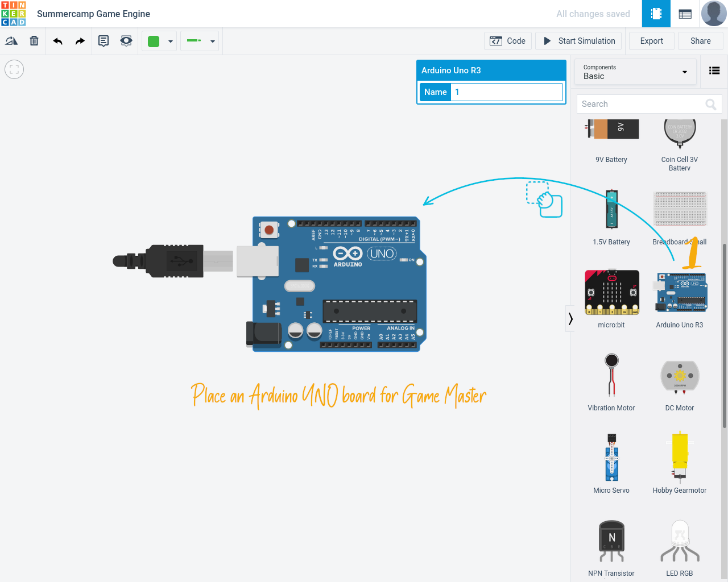The height and width of the screenshot is (582, 728).
Task: Start Simulation
Action: point(579,41)
